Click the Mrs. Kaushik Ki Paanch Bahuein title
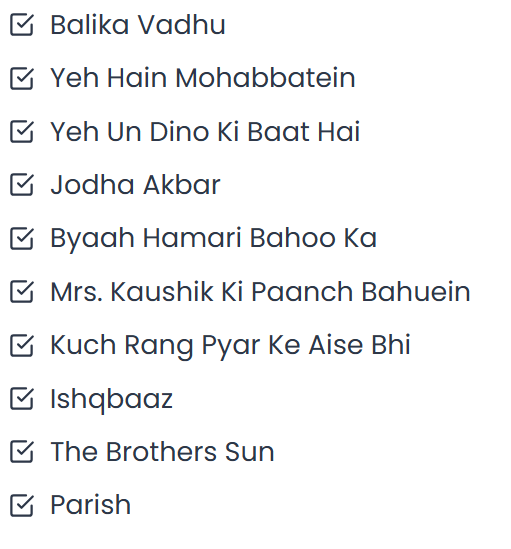 (x=260, y=292)
